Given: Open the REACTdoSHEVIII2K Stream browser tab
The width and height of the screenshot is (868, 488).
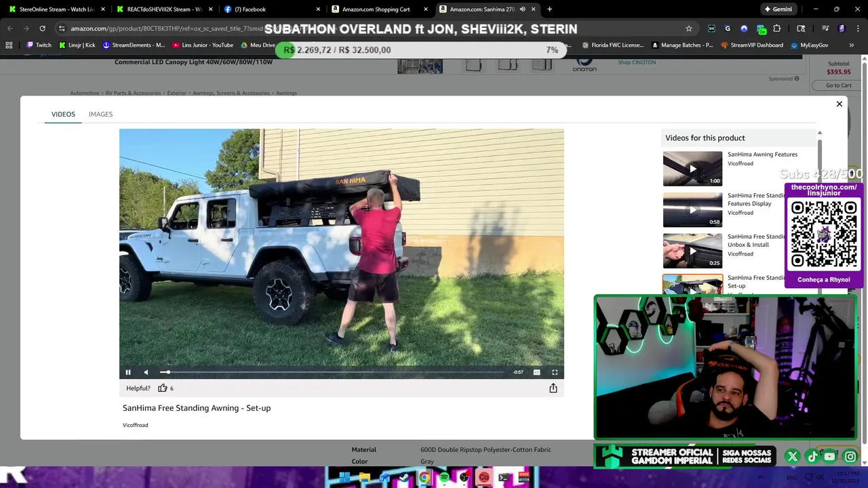Looking at the screenshot, I should [x=164, y=9].
